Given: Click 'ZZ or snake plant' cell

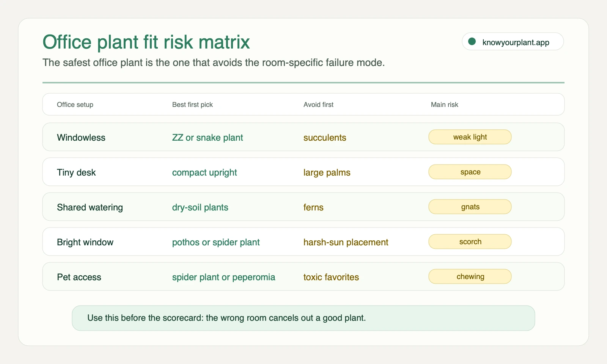Looking at the screenshot, I should 208,138.
